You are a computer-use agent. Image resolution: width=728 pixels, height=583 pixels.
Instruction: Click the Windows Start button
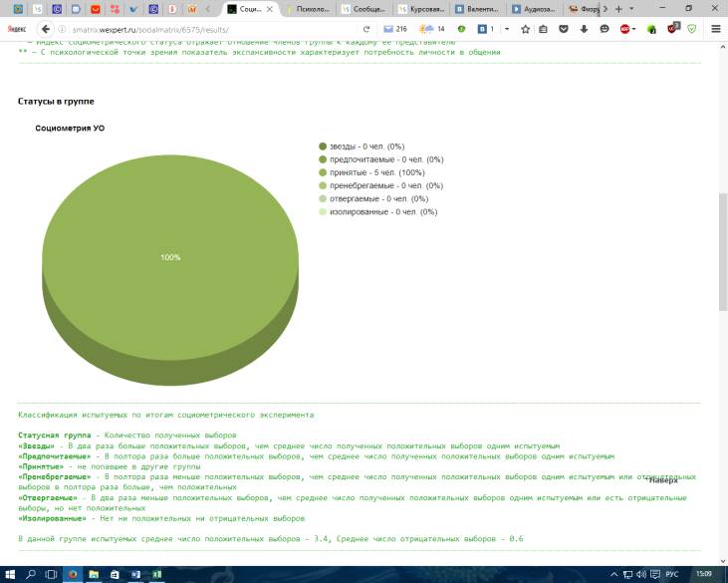coord(9,575)
